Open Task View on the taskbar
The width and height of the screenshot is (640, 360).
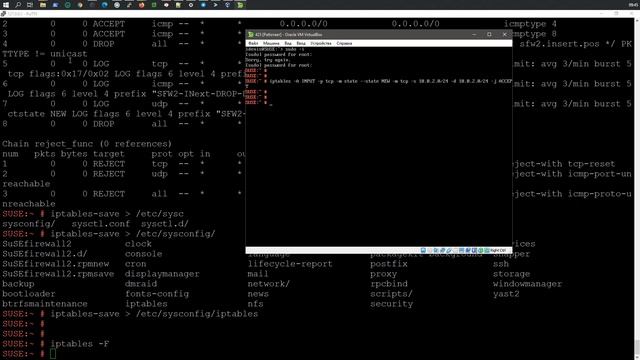click(x=30, y=5)
